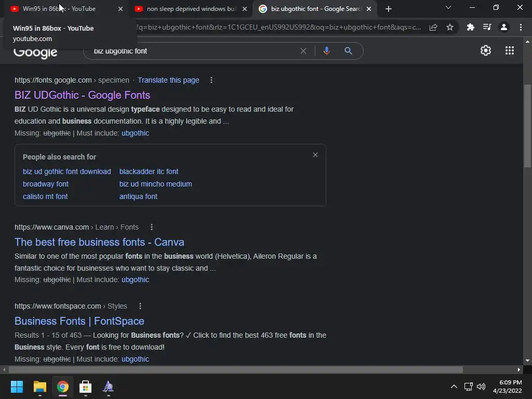532x399 pixels.
Task: Open BIZ UDGothic - Google Fonts result
Action: [82, 95]
